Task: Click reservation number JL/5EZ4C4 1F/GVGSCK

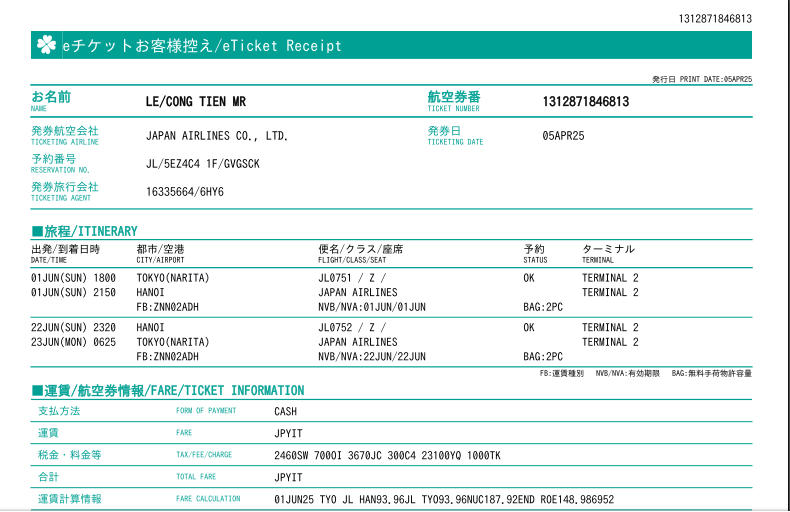Action: click(x=203, y=164)
